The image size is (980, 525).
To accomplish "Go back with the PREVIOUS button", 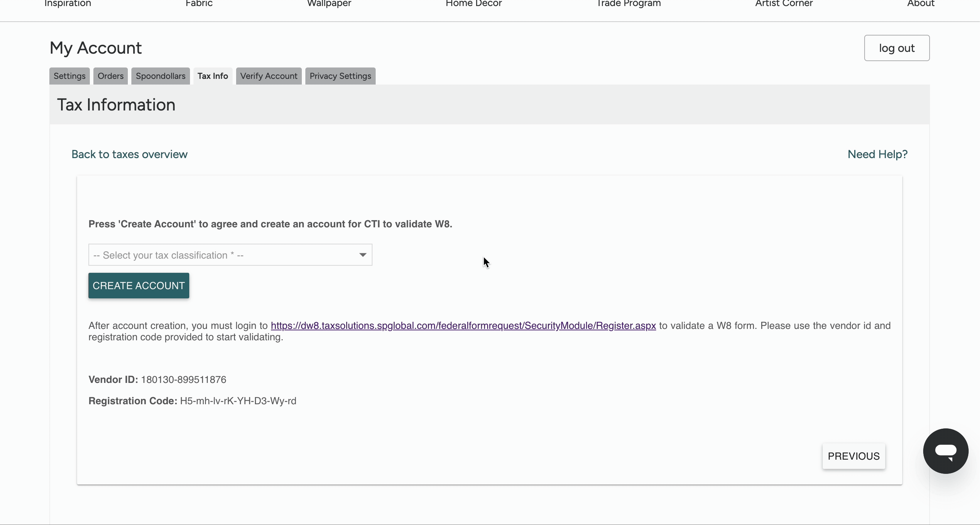I will pos(853,456).
